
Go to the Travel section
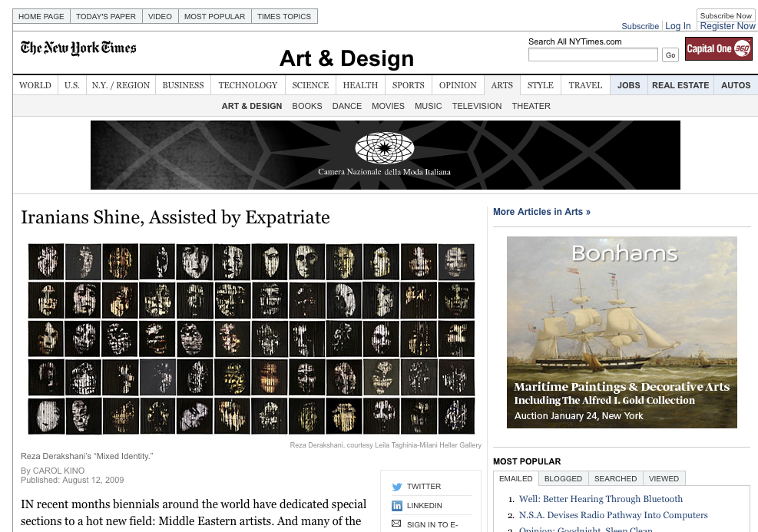pos(585,85)
